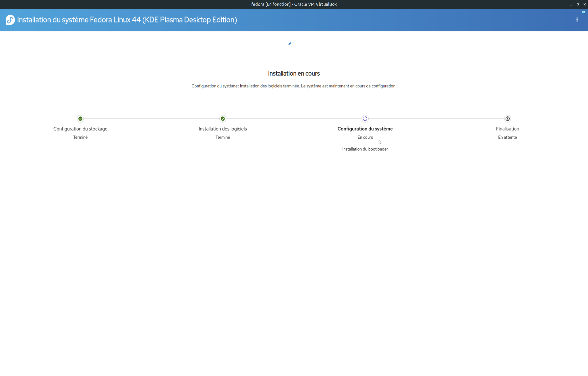The image size is (588, 376).
Task: Click the "En attente" status under Finalisation
Action: pos(508,137)
